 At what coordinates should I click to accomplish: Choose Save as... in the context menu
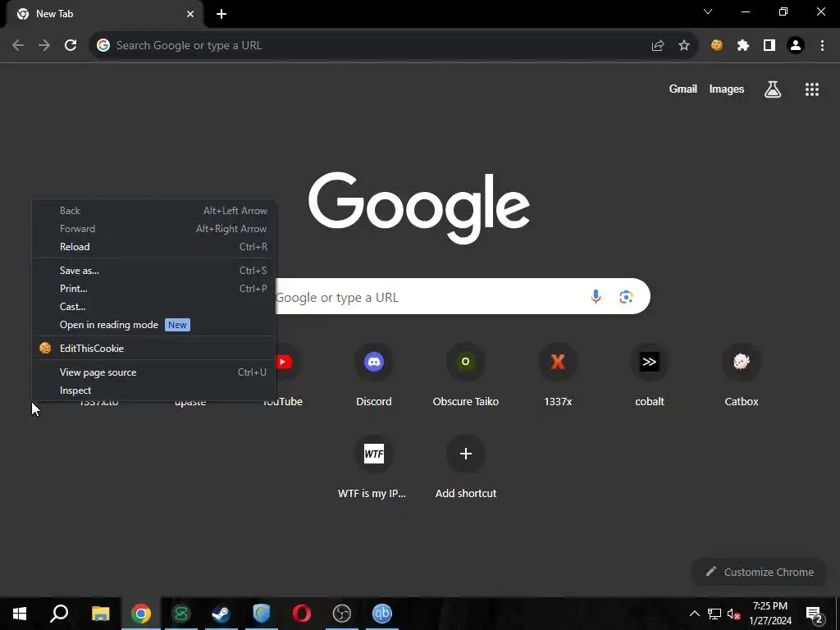153,271
